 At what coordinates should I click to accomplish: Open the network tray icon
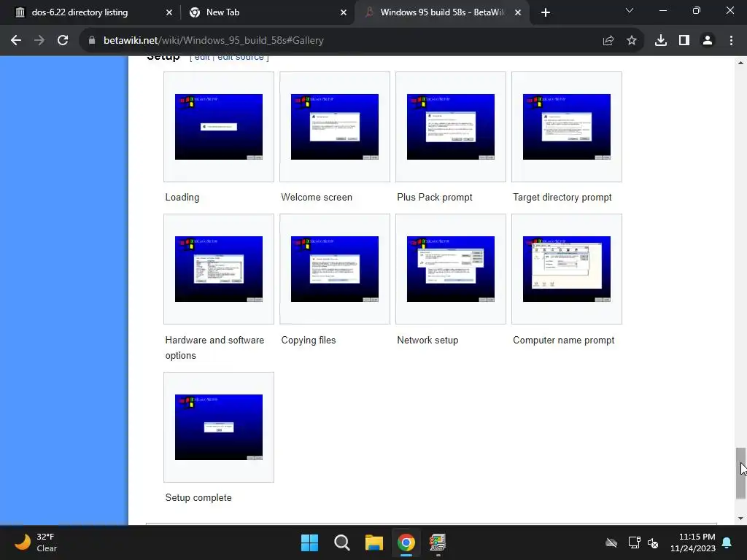pos(634,542)
